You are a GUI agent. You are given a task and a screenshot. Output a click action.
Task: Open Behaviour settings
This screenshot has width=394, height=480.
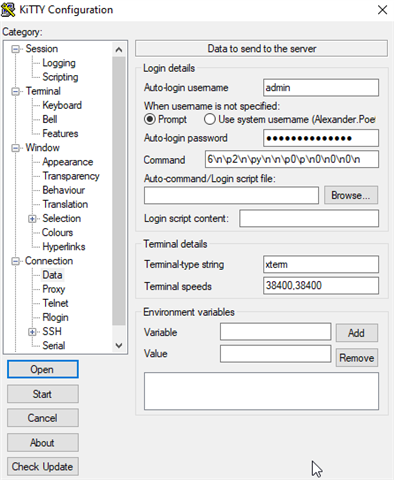tap(63, 190)
